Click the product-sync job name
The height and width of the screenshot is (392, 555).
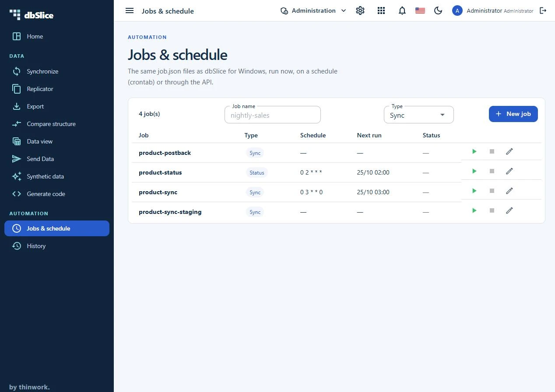pos(158,192)
